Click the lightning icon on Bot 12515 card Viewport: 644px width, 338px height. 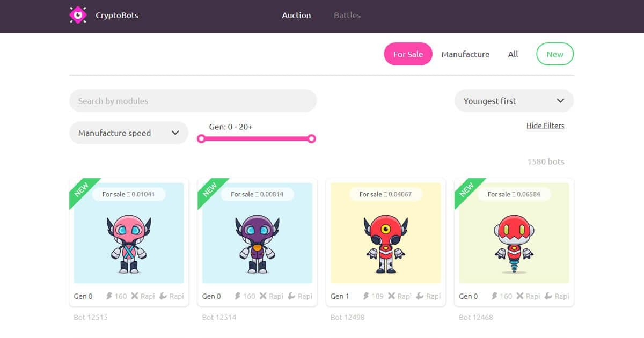pos(109,296)
